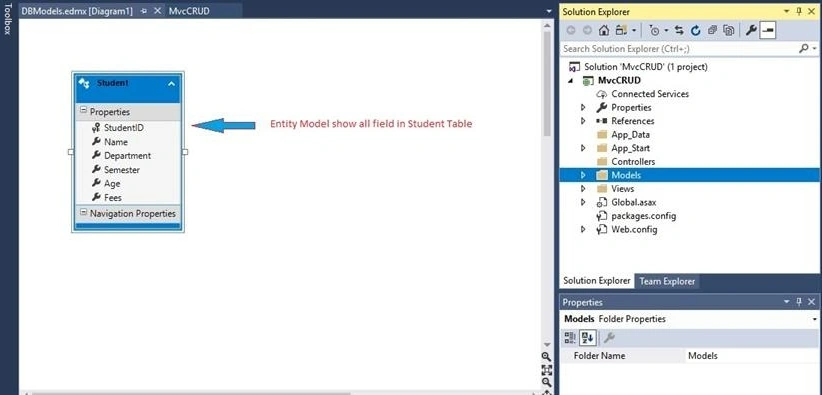Click Sync with Active Document icon
This screenshot has width=822, height=395.
click(679, 30)
